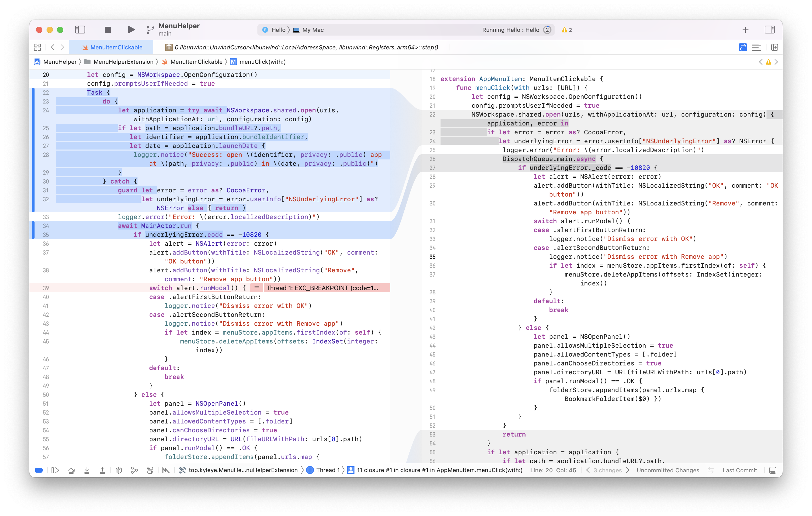Screen dimensions: 812x516
Task: Click the Uncommitted Changes label
Action: point(668,470)
